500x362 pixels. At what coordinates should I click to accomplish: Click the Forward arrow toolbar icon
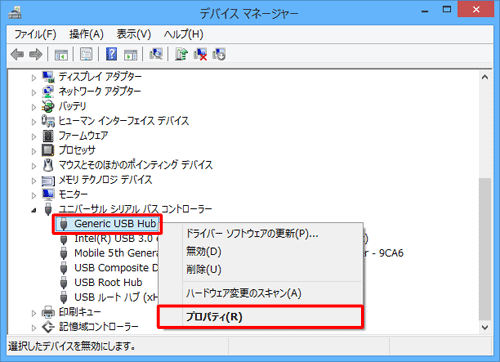pos(36,54)
